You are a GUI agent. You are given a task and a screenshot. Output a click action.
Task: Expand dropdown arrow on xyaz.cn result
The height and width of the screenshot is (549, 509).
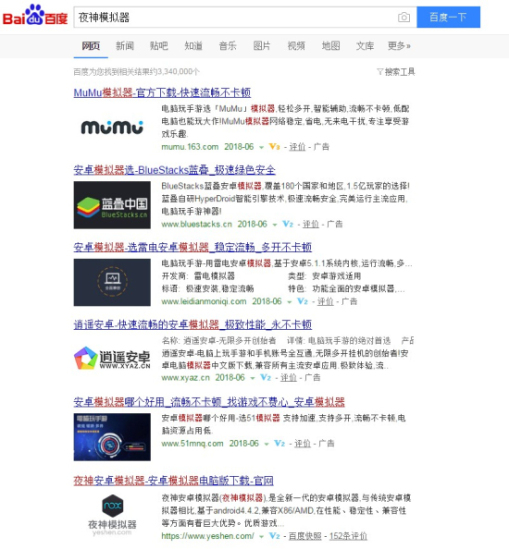pyautogui.click(x=252, y=378)
